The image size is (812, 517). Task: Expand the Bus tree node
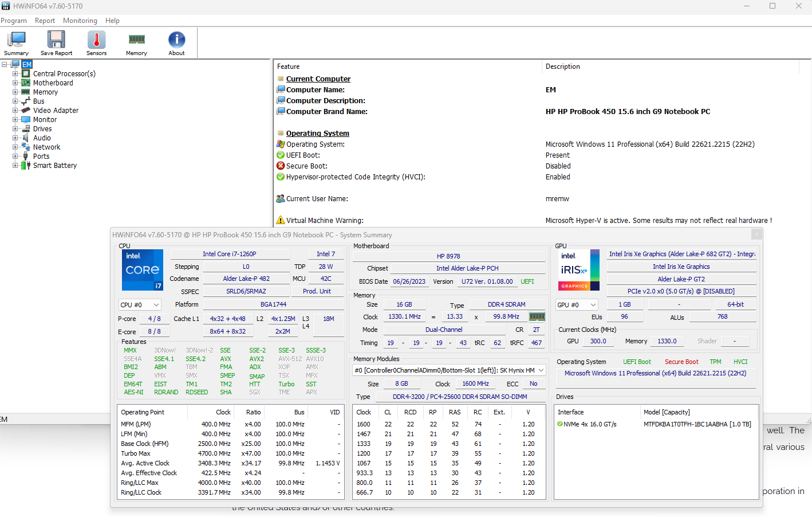click(x=15, y=101)
